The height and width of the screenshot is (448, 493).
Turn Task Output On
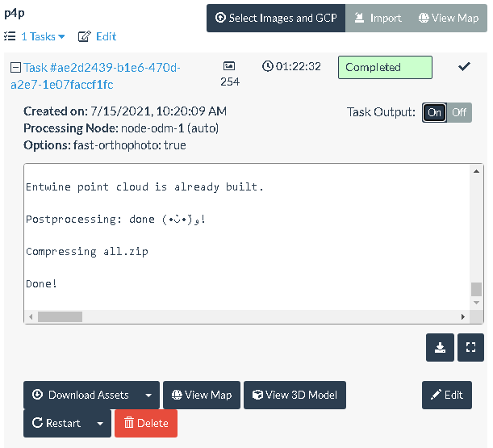(434, 112)
